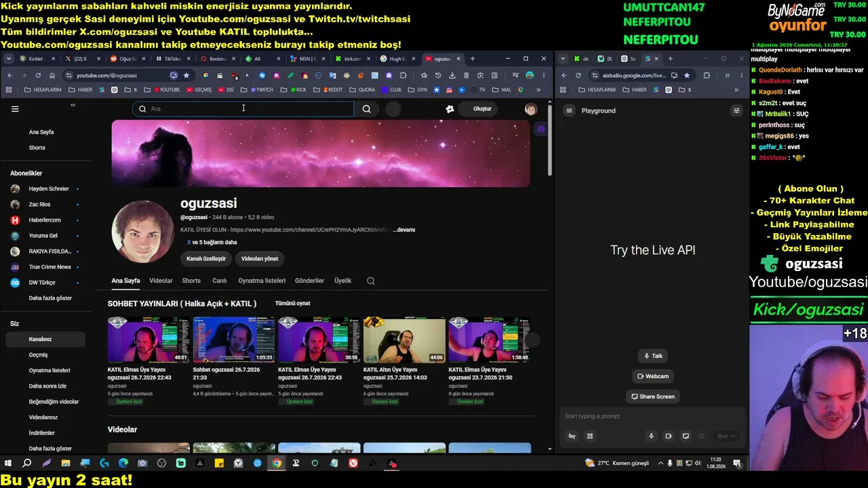The width and height of the screenshot is (868, 488).
Task: Switch to the Videolar channel tab
Action: (x=161, y=281)
